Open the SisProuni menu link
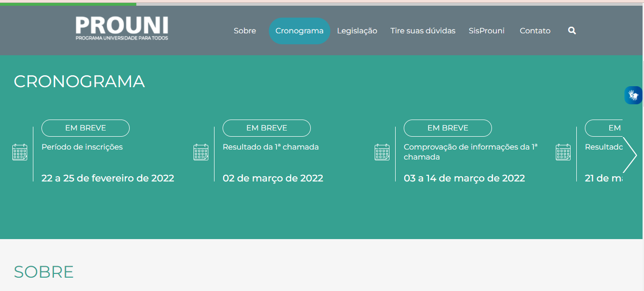The width and height of the screenshot is (644, 291). (486, 31)
